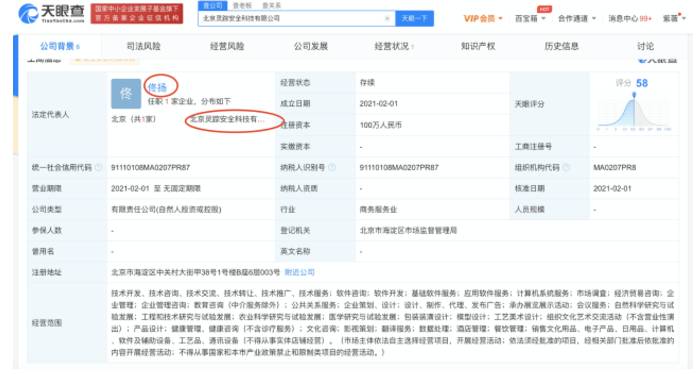697x374 pixels.
Task: Switch to the 司法风险 tab
Action: 143,46
